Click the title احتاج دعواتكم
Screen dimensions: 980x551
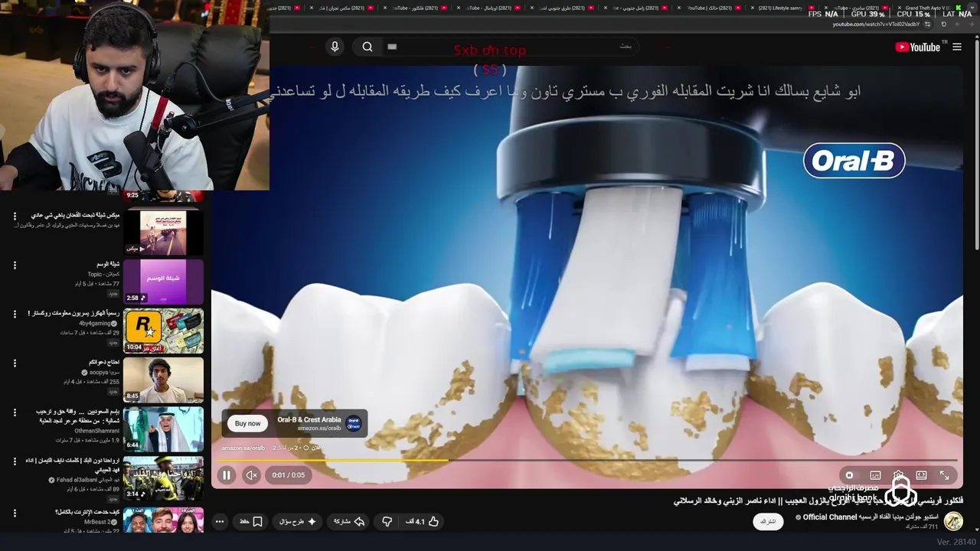click(x=103, y=362)
